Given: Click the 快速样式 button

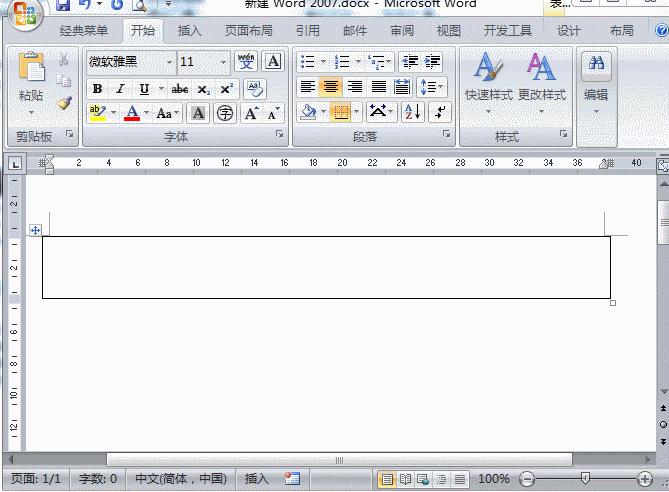Looking at the screenshot, I should (x=488, y=79).
